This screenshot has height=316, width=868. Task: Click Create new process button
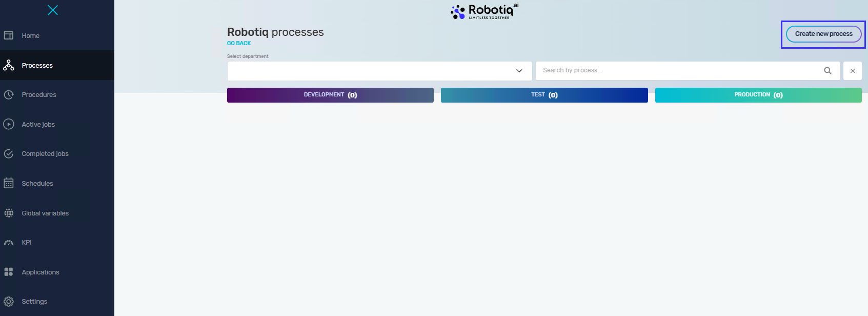[x=823, y=34]
